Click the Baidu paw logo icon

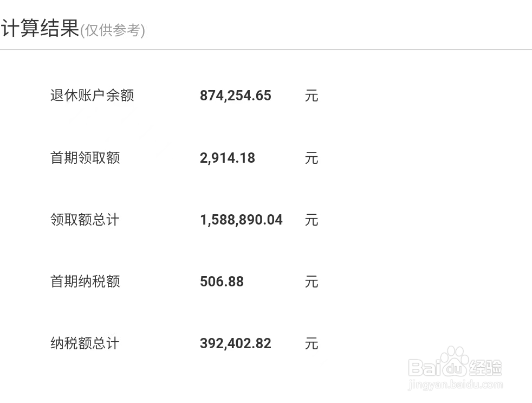click(455, 362)
